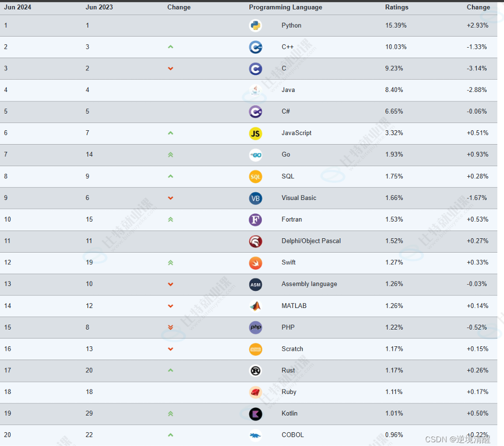Click the purple Fortran F icon
Viewport: 504px width, 446px height.
[255, 219]
